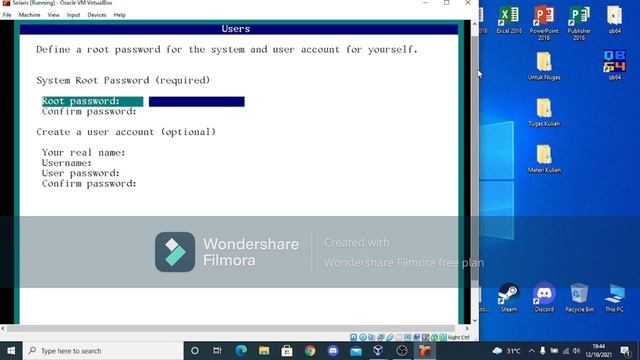Click the 'User password:' label
640x360 pixels.
tap(81, 173)
